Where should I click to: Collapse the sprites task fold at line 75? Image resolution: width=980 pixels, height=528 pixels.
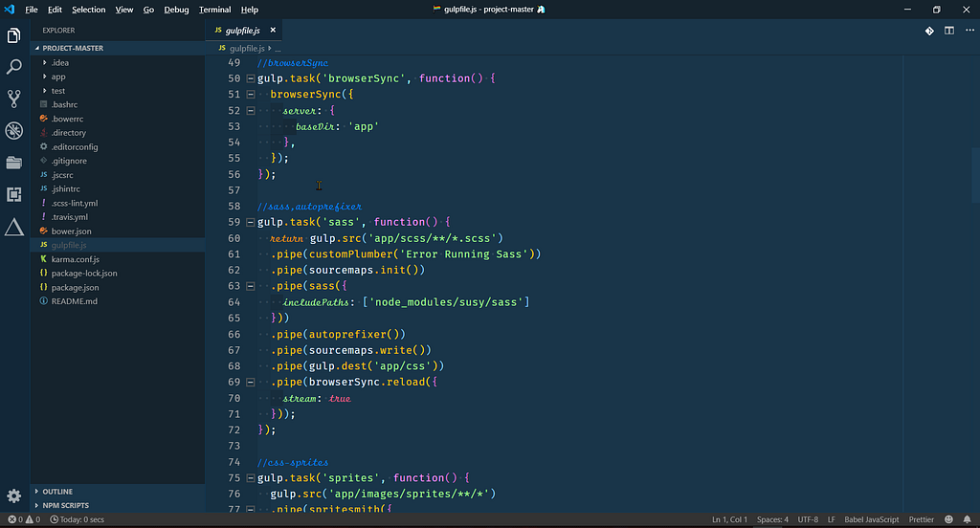point(250,478)
